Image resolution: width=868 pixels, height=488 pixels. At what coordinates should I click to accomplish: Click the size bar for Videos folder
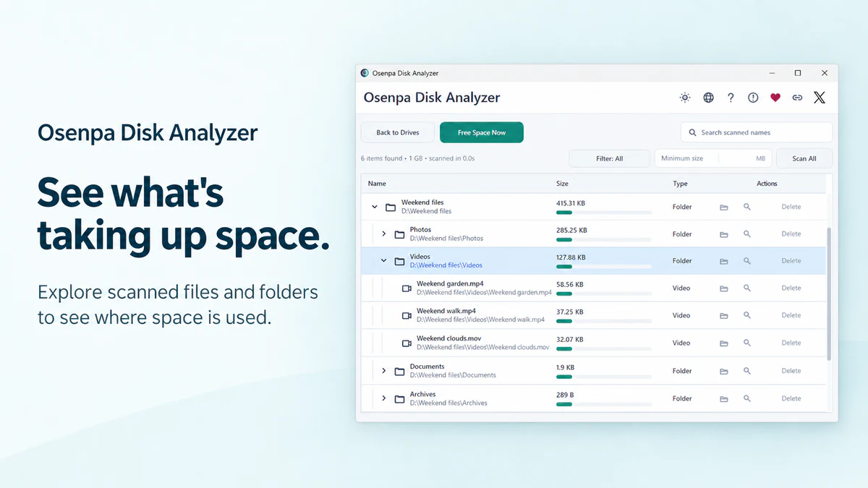(x=604, y=267)
